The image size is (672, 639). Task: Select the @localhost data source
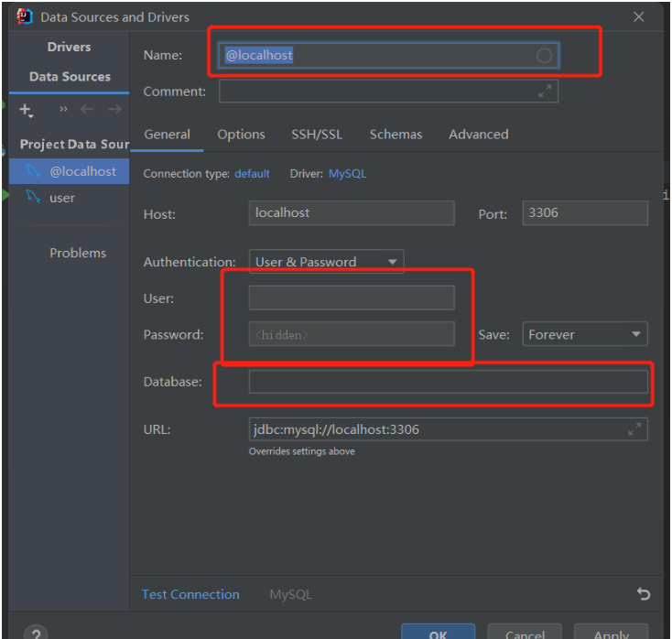click(x=82, y=171)
